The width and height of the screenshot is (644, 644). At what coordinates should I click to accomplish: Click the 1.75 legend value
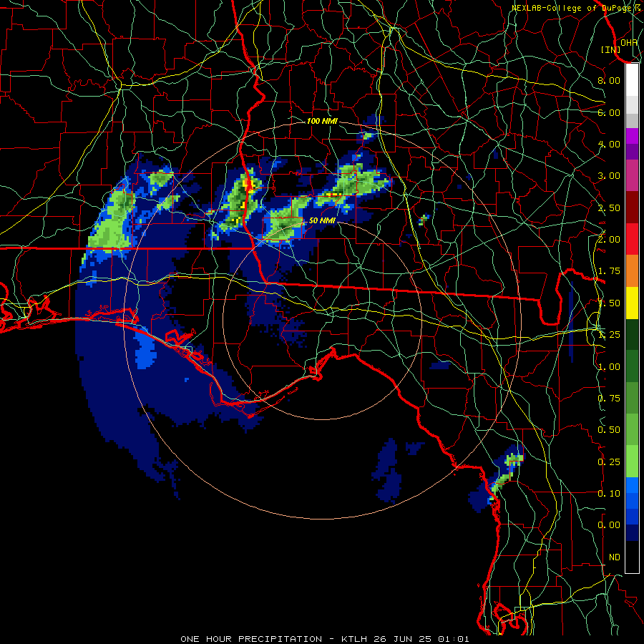(x=609, y=271)
